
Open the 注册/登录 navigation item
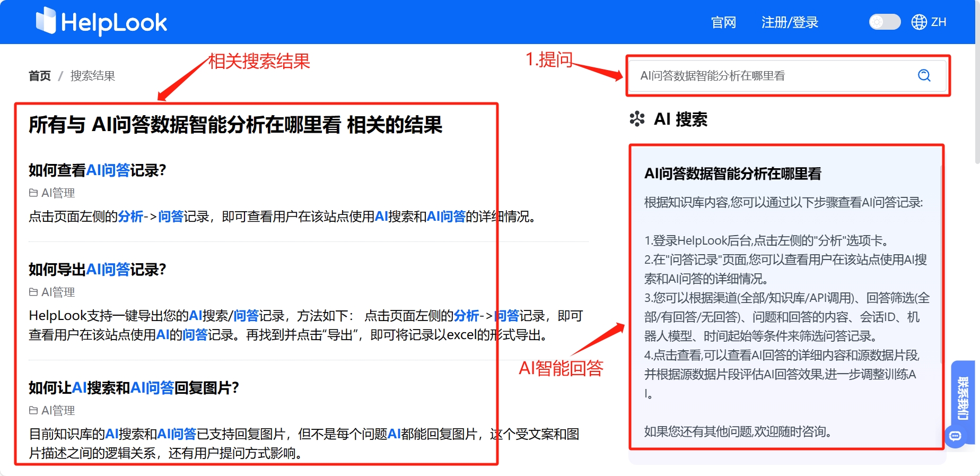coord(790,22)
